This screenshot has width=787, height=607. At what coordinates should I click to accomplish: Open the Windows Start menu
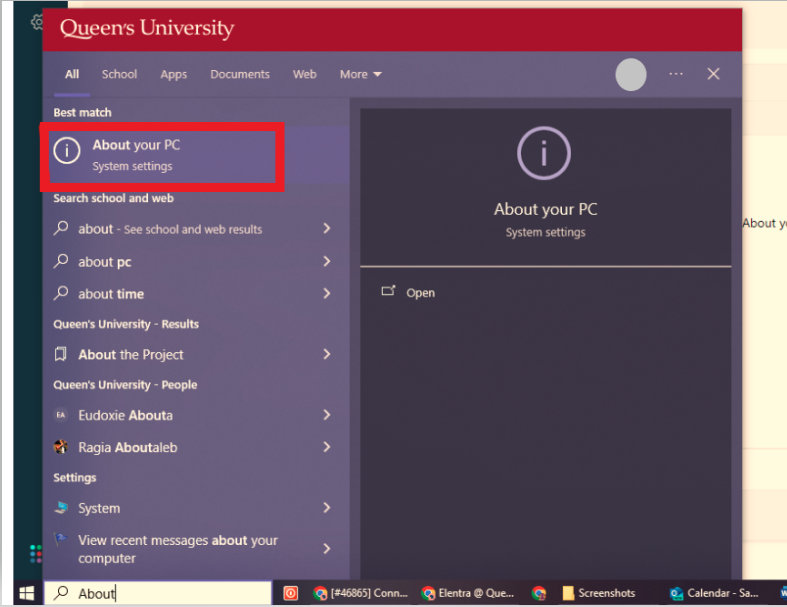tap(27, 593)
